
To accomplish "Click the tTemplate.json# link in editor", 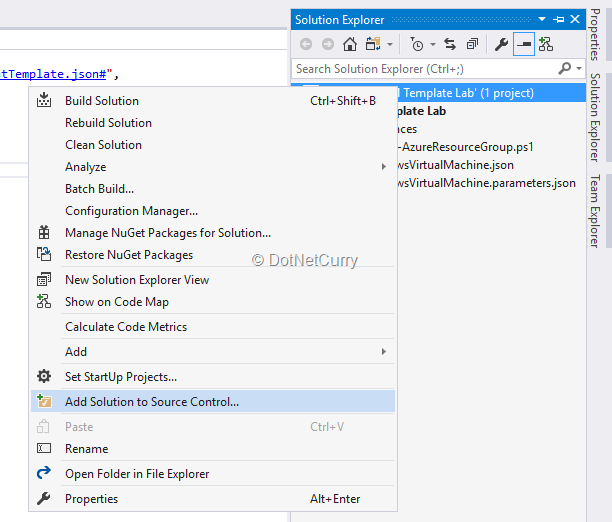I will coord(53,74).
